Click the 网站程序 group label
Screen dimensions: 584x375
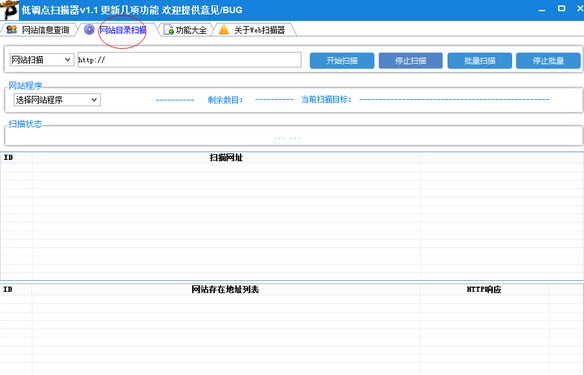tap(25, 86)
